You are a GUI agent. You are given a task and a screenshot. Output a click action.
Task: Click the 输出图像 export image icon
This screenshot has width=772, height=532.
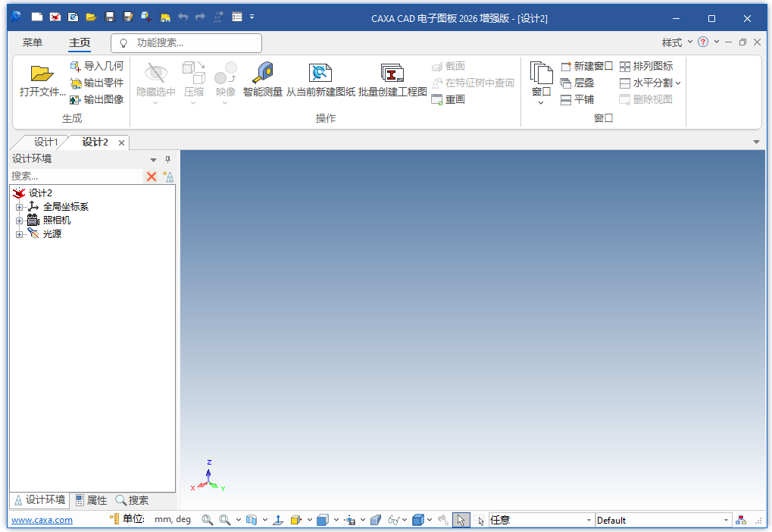pos(75,99)
